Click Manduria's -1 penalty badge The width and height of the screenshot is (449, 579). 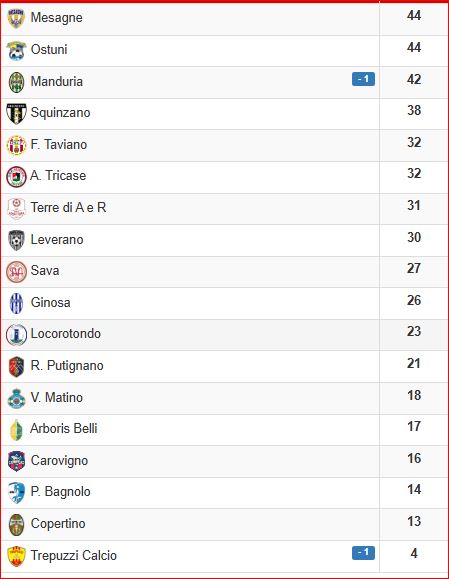coord(363,79)
